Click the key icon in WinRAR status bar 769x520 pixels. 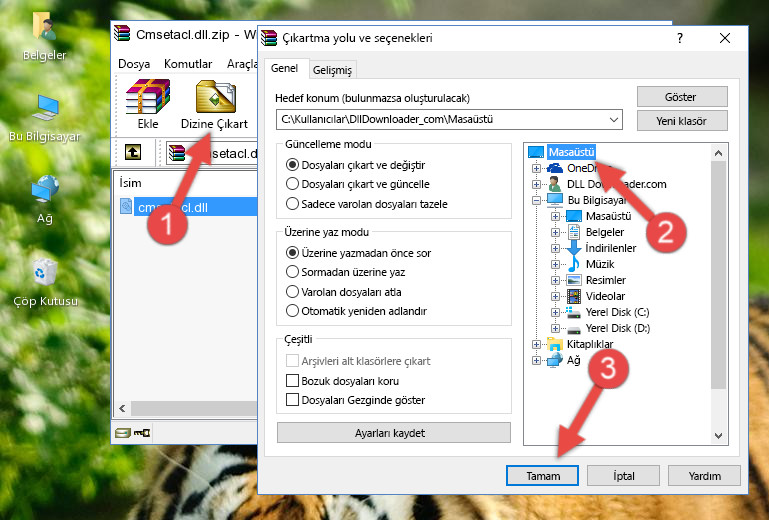pyautogui.click(x=142, y=433)
